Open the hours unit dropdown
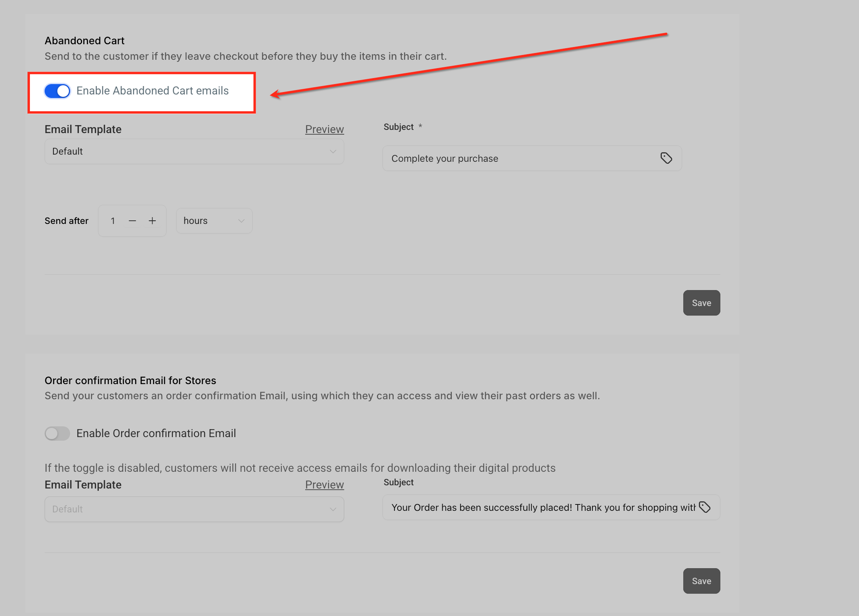Viewport: 859px width, 616px height. point(214,221)
